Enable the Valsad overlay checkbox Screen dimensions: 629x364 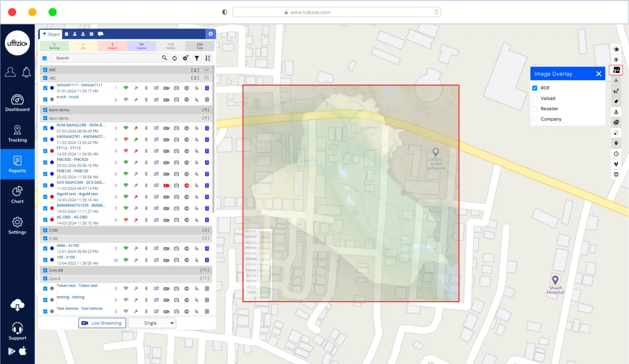tap(534, 99)
